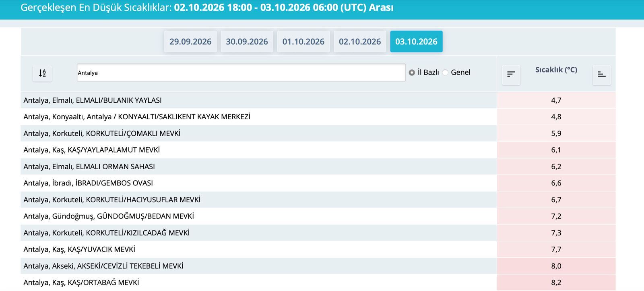The height and width of the screenshot is (291, 644).
Task: Select the active 03.10.2026 date tab
Action: pos(416,42)
